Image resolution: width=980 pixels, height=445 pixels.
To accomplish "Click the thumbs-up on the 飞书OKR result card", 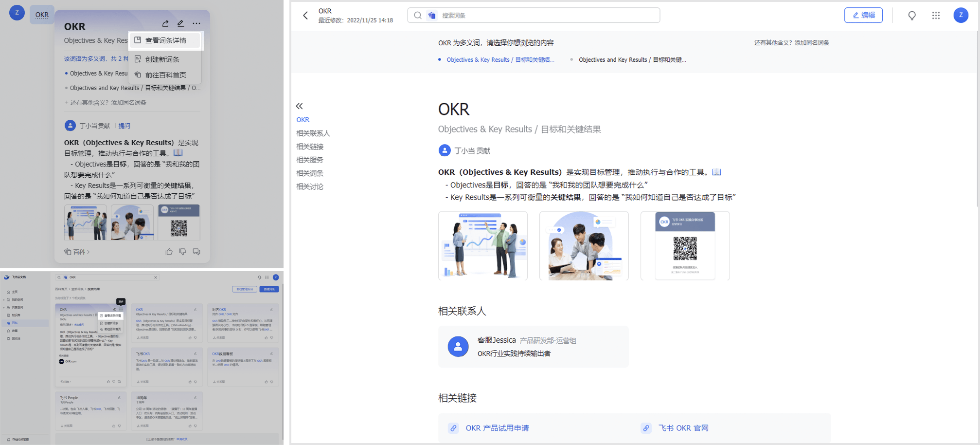I will click(x=190, y=382).
